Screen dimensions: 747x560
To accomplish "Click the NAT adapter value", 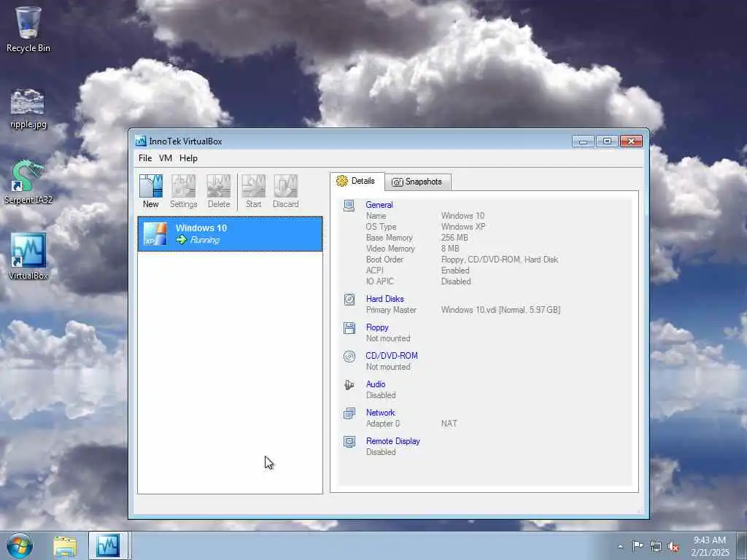I will coord(449,424).
